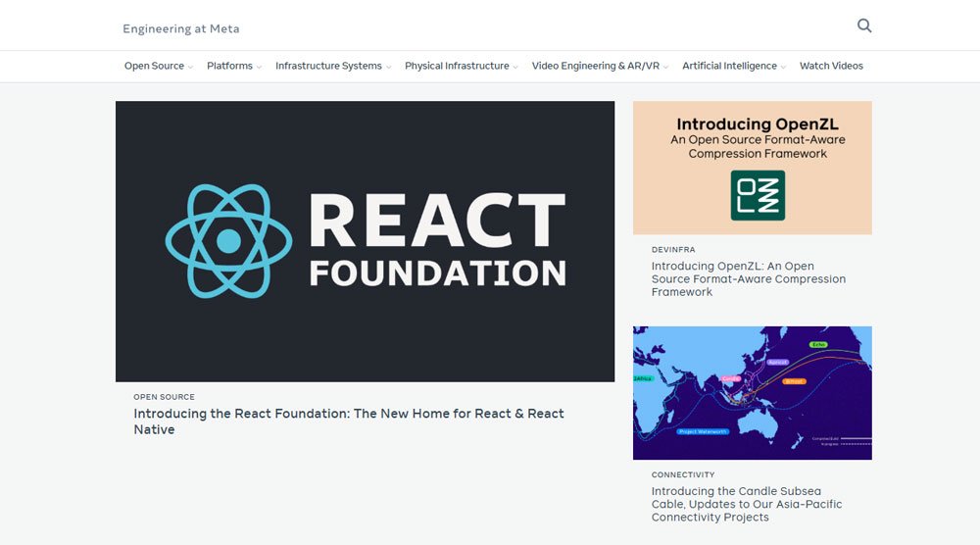Expand Video Engineering & AR/VR chevron
Viewport: 980px width, 545px height.
(666, 67)
